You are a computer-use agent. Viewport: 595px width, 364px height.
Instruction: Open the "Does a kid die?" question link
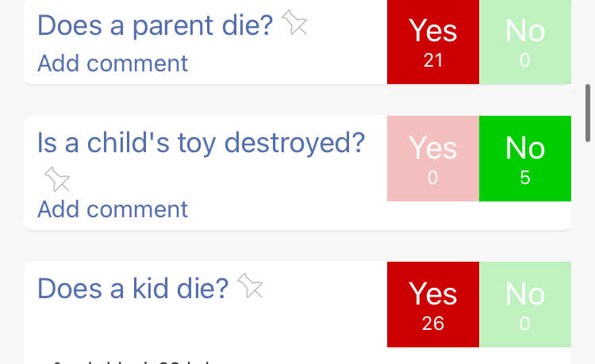click(132, 289)
